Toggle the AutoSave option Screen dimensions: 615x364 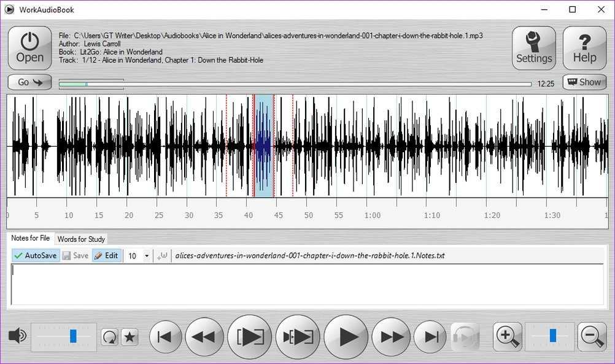click(36, 255)
